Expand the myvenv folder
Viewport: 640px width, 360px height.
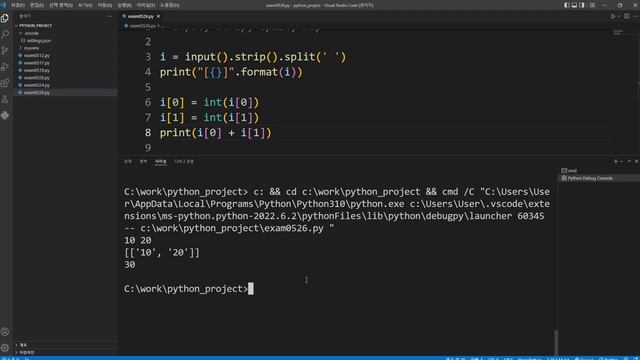[x=31, y=48]
